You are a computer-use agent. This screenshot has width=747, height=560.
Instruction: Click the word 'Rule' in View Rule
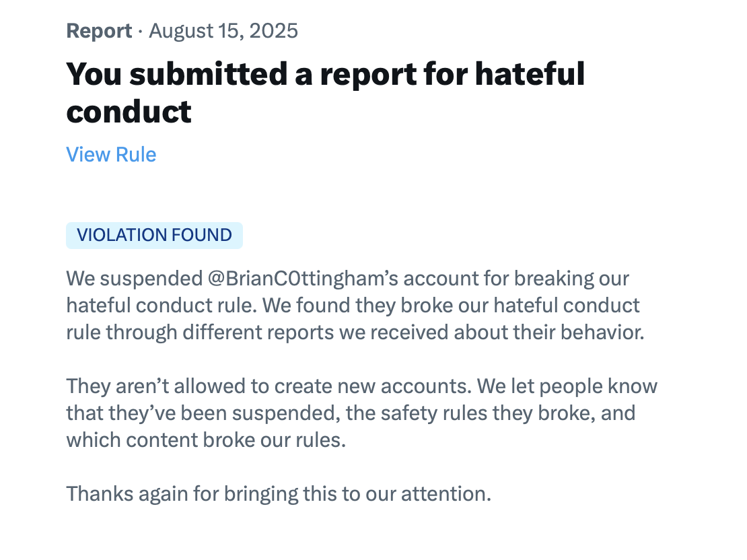coord(136,155)
